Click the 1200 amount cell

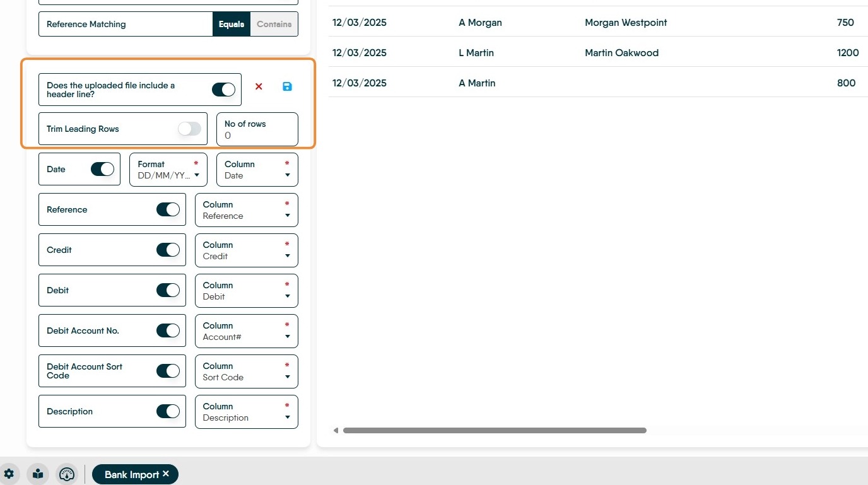tap(848, 53)
